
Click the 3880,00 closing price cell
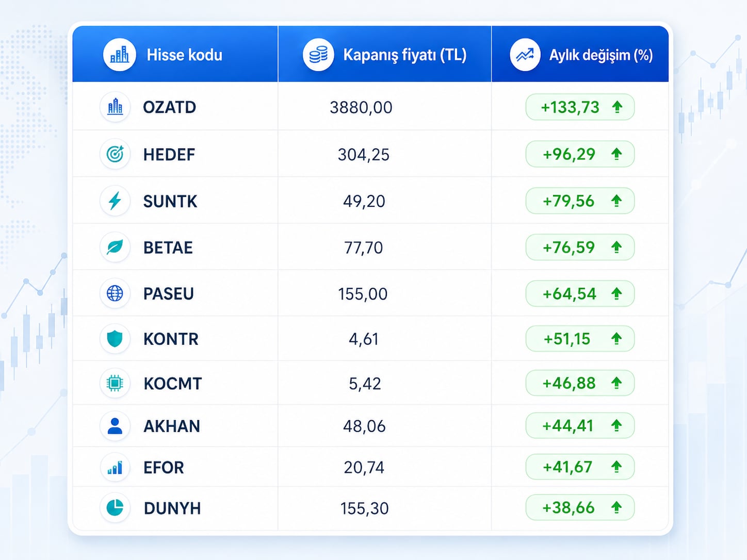(361, 107)
